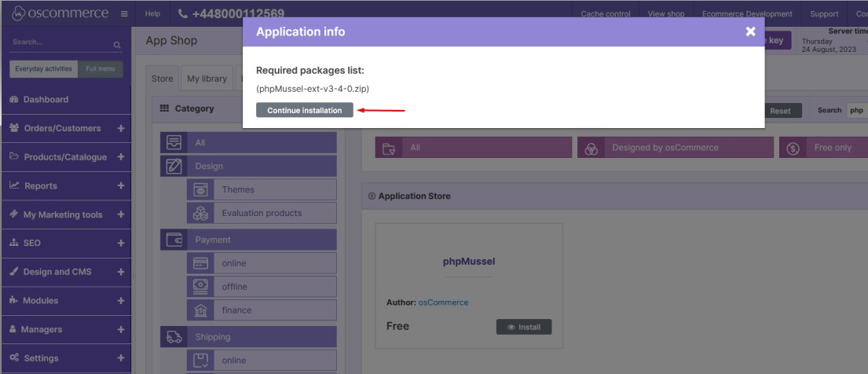Select the finance payment category row
868x374 pixels.
(x=262, y=310)
